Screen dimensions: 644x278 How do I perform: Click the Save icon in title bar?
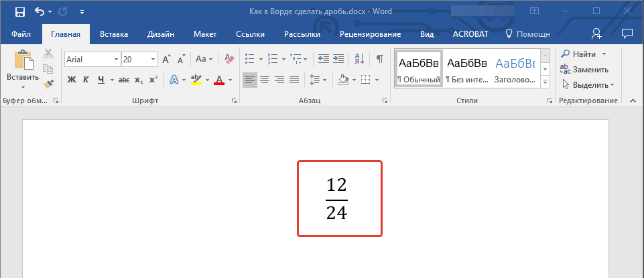[x=19, y=11]
